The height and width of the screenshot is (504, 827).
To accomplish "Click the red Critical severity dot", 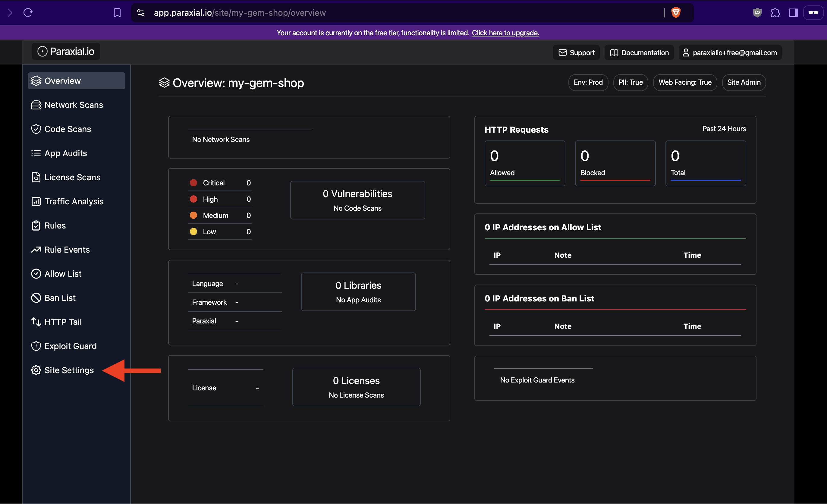I will coord(193,183).
